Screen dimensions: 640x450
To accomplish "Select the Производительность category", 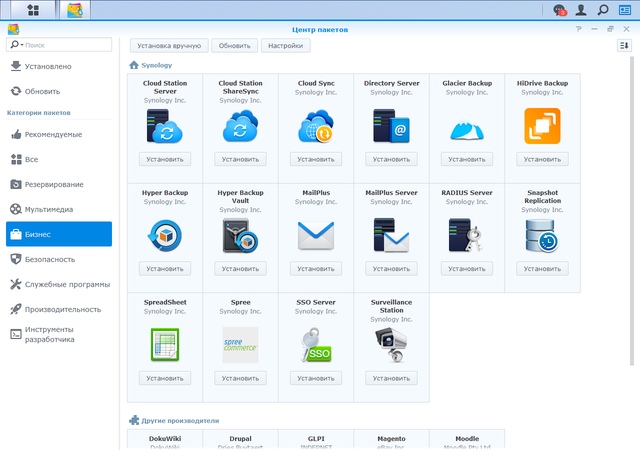I will point(59,309).
